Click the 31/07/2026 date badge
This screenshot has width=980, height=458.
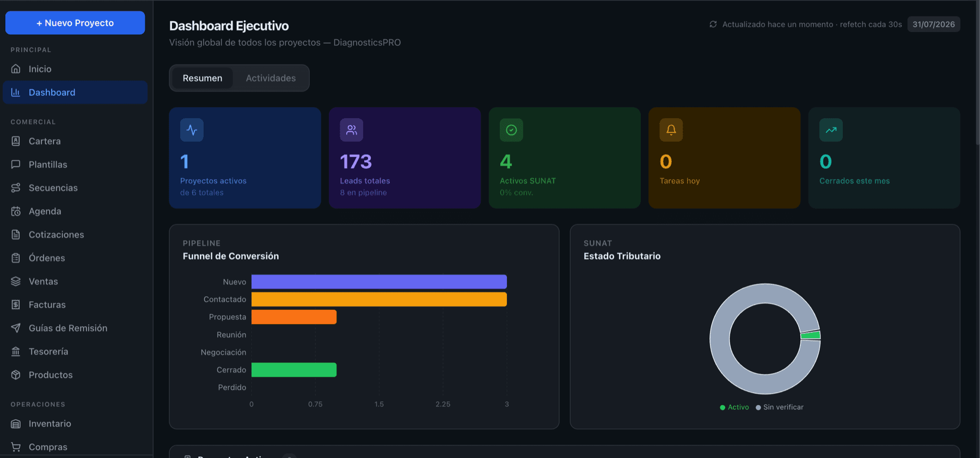(x=934, y=25)
